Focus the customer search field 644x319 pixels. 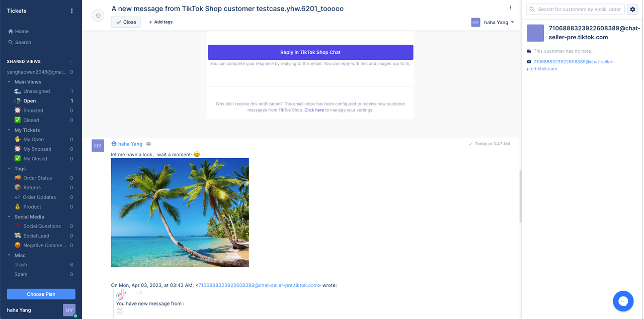[x=575, y=9]
